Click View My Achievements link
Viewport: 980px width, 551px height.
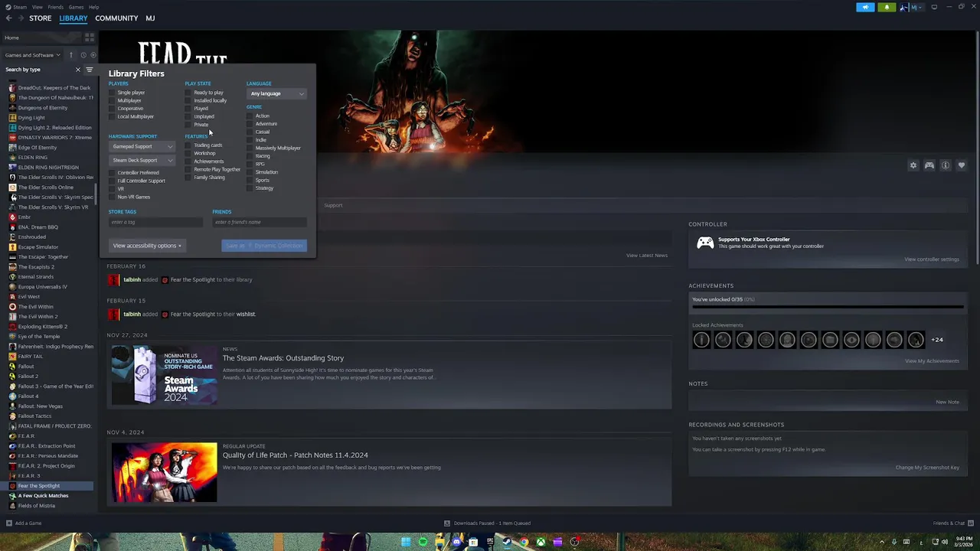tap(932, 361)
